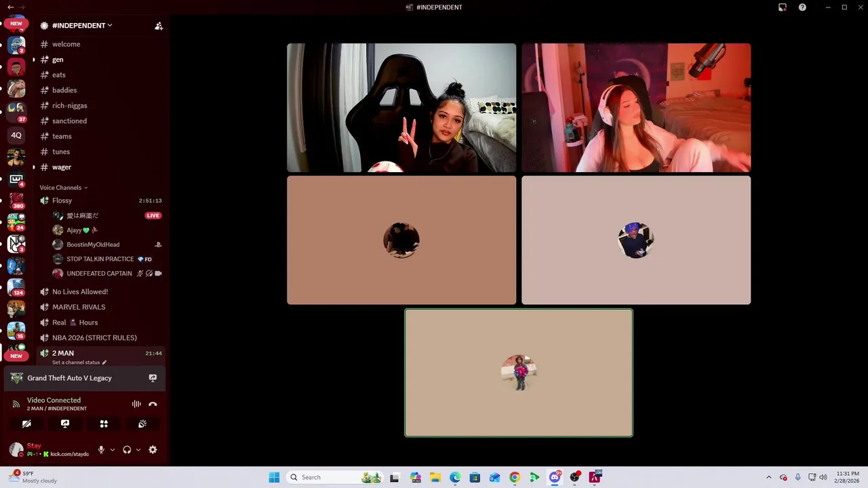868x488 pixels.
Task: Click the Windows taskbar Search box
Action: point(335,477)
